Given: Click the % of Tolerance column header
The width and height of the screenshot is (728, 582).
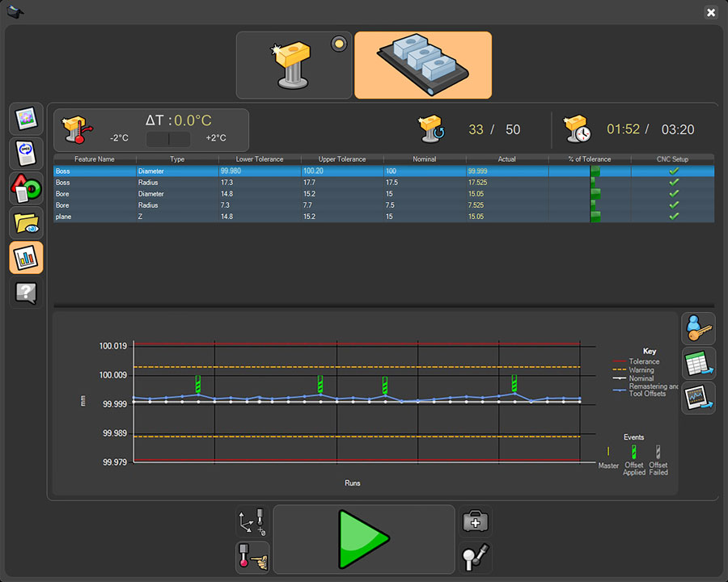Looking at the screenshot, I should point(590,159).
